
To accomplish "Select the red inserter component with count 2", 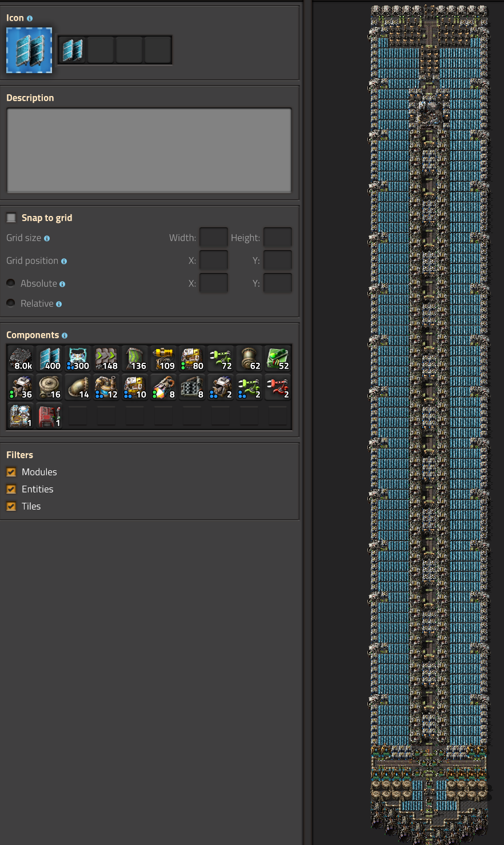I will tap(278, 387).
